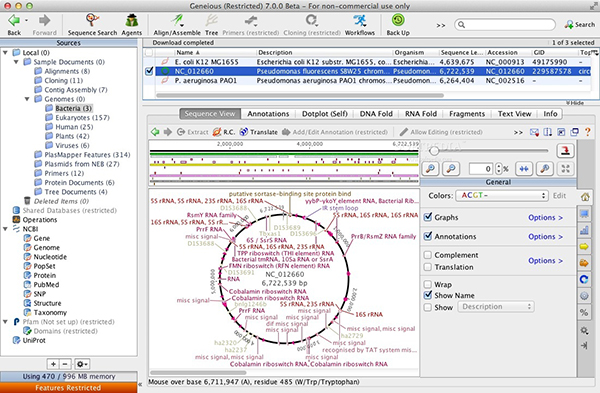This screenshot has width=600, height=393.
Task: Open the annotations yellow arrow side icon
Action: tap(584, 246)
